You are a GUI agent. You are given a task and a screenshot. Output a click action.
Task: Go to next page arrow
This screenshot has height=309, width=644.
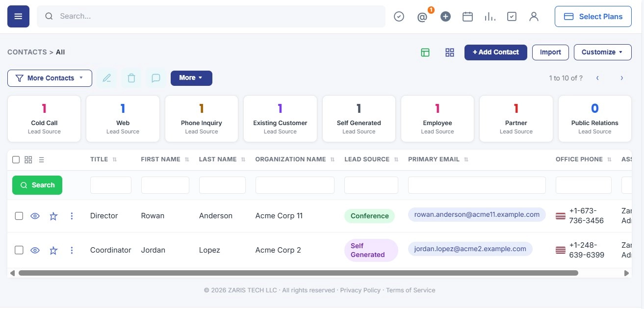click(x=622, y=78)
